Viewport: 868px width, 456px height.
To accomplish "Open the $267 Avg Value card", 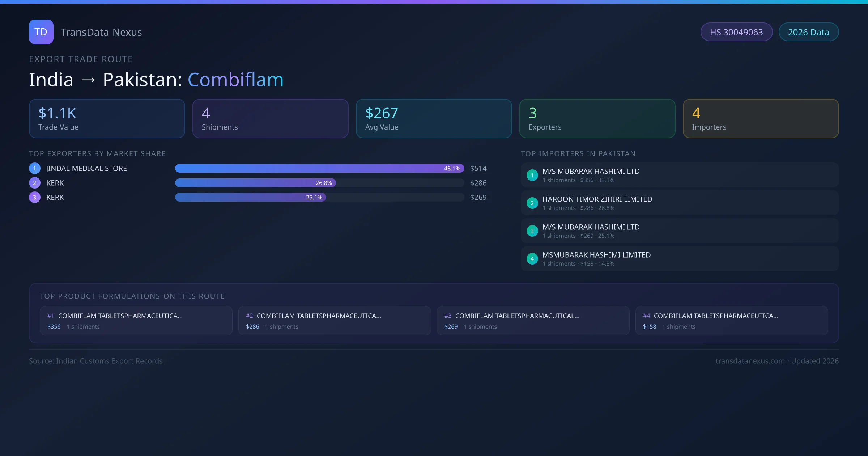I will 434,119.
